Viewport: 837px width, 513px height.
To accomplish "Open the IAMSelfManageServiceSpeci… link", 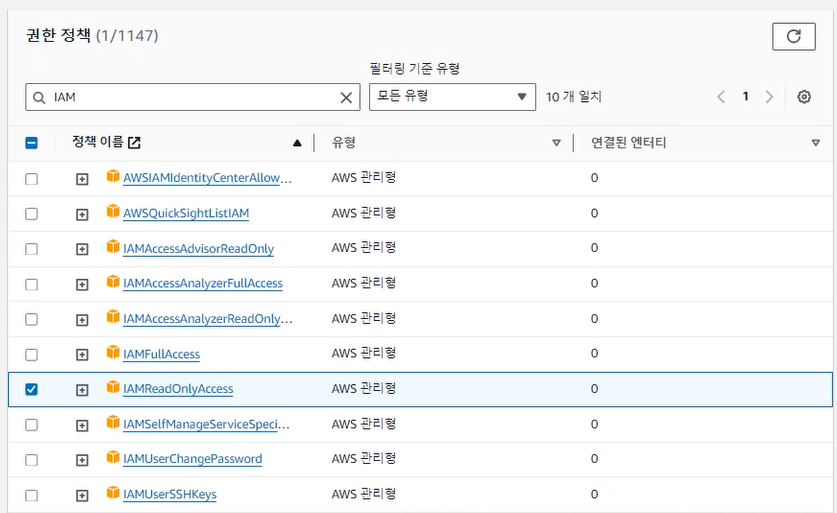I will click(x=206, y=424).
